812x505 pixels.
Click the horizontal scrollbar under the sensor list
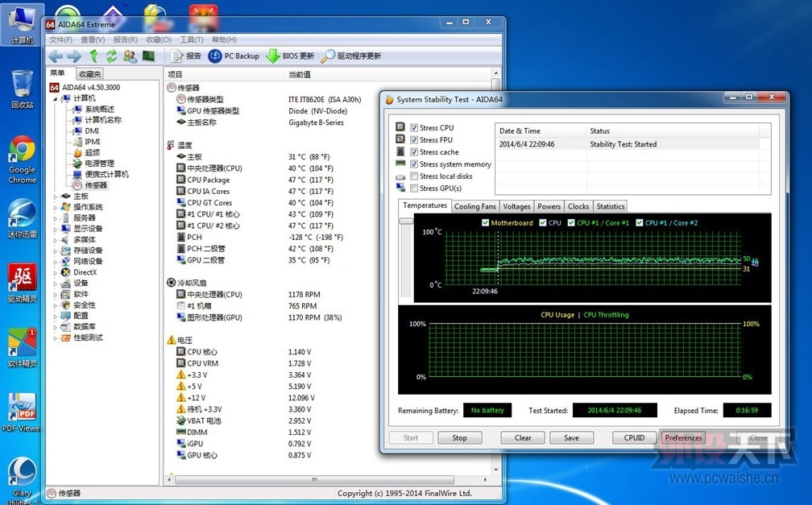tap(314, 479)
